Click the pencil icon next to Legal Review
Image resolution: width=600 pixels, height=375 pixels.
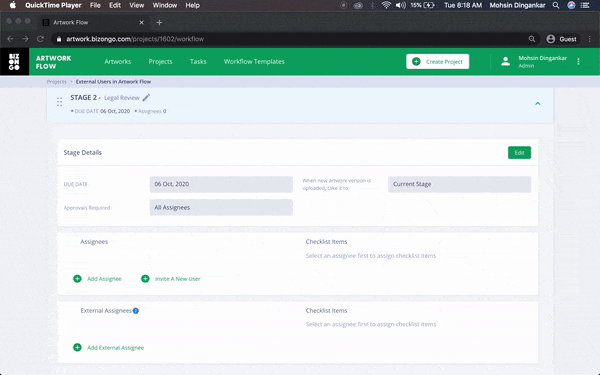146,98
